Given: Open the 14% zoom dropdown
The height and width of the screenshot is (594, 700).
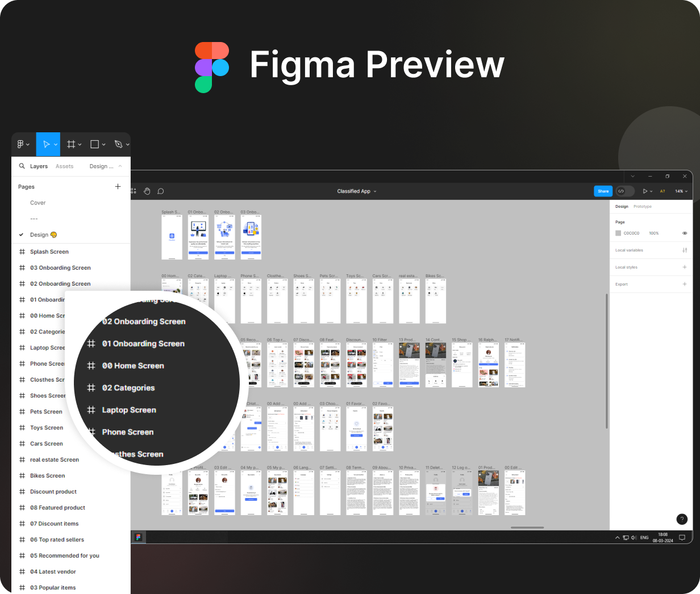Looking at the screenshot, I should (x=681, y=191).
